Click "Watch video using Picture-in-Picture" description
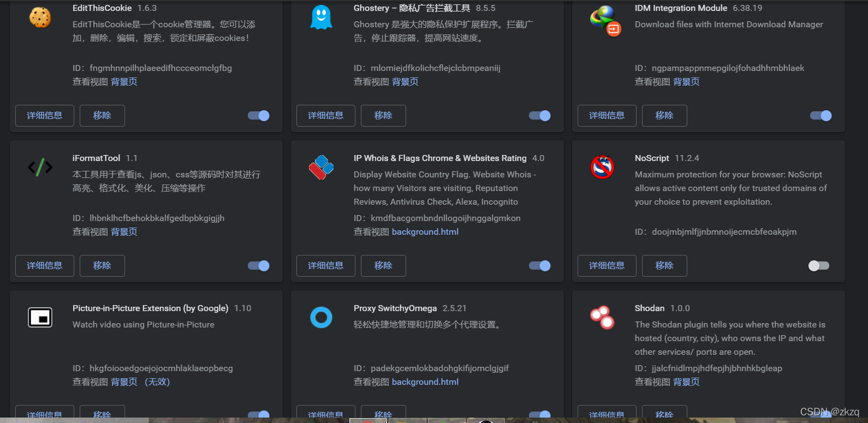This screenshot has width=868, height=423. coord(144,325)
